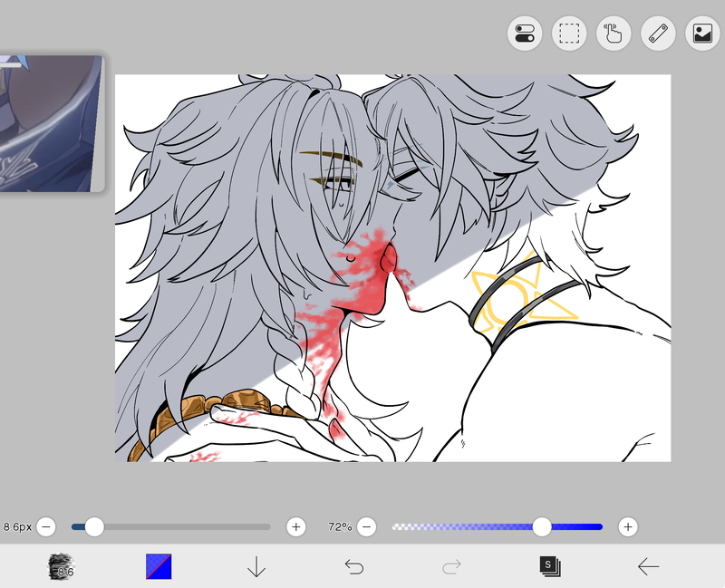Viewport: 725px width, 588px height.
Task: Decrease opacity with minus button
Action: (x=367, y=526)
